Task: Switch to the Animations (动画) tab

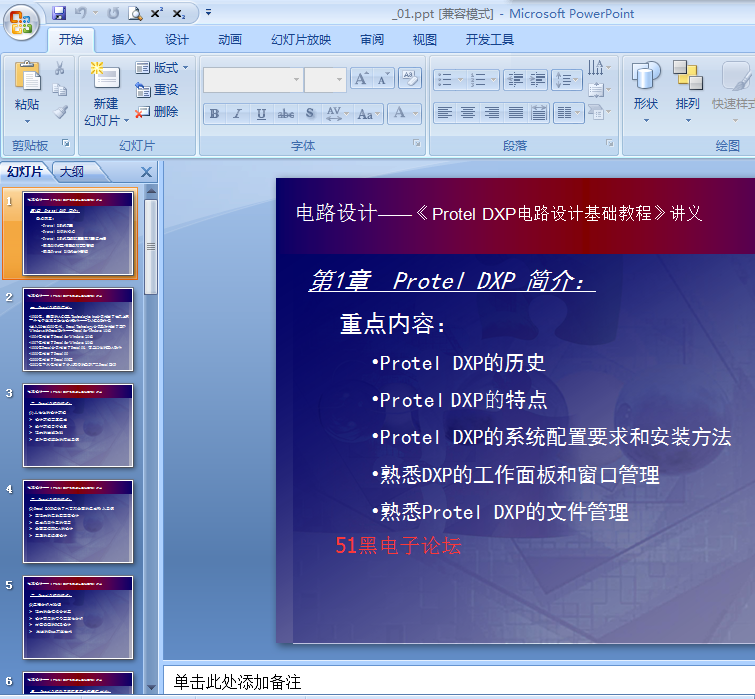Action: (230, 39)
